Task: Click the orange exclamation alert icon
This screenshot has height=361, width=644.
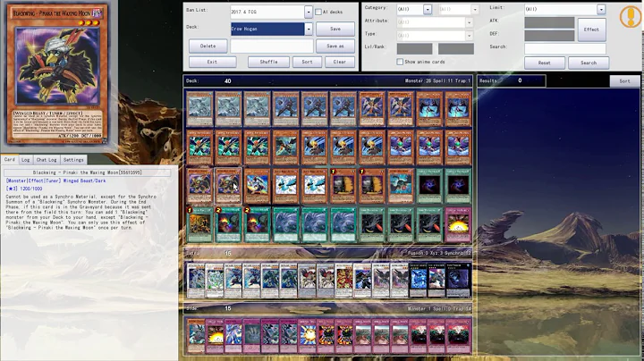Action: 630,17
